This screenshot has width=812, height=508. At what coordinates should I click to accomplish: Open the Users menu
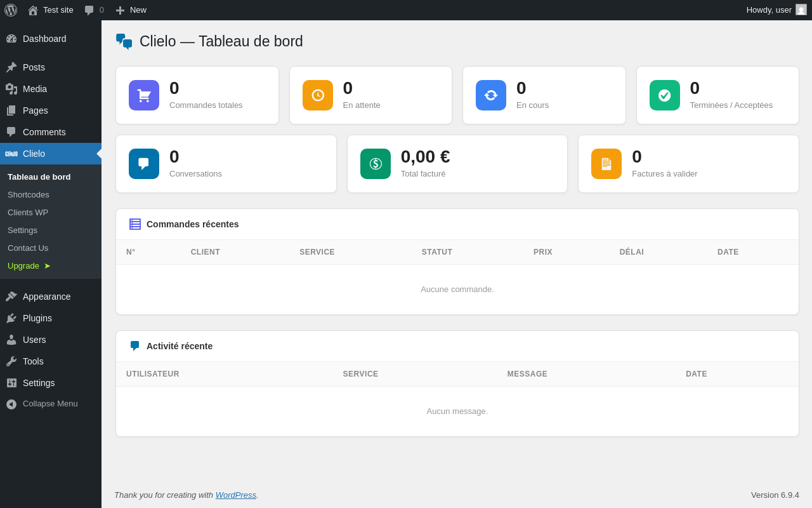pyautogui.click(x=51, y=340)
